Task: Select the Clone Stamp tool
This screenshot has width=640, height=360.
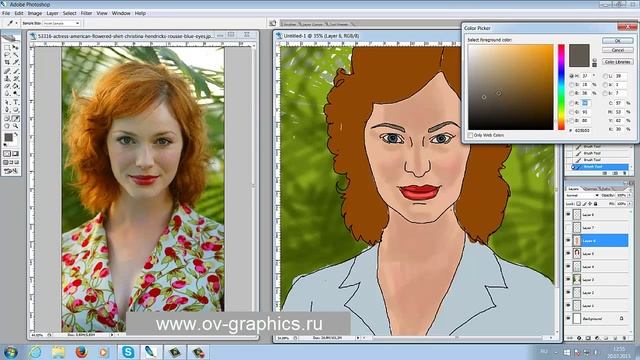Action: [7, 78]
